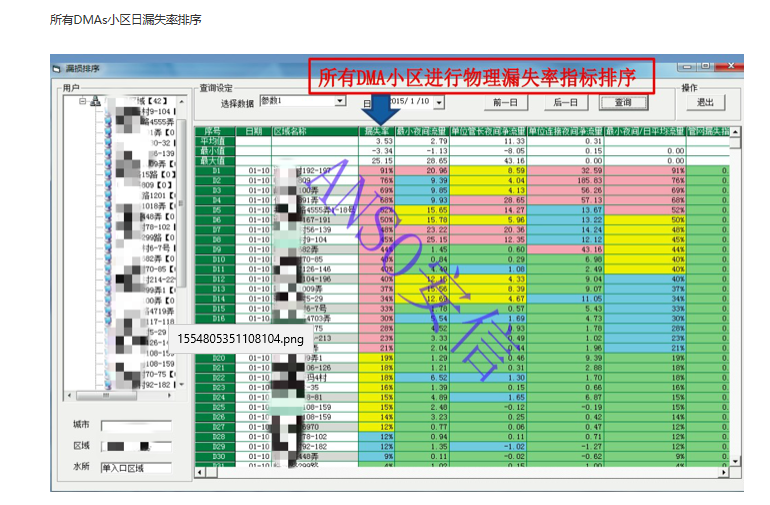This screenshot has width=770, height=505.
Task: Click the cell value 20.96
Action: pos(422,170)
